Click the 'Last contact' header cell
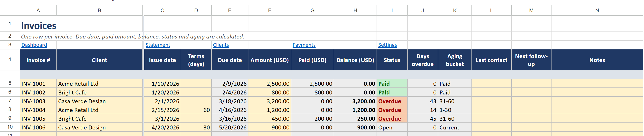The image size is (644, 136). 492,60
